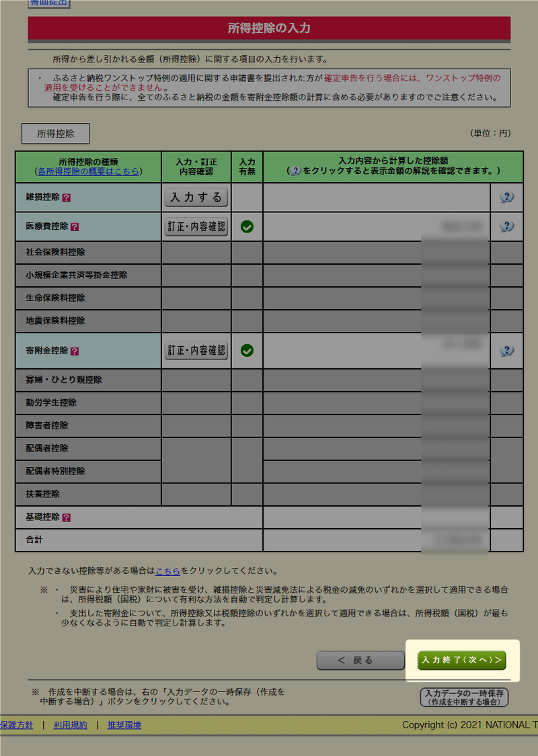Click 入力終了(次へ) green button
This screenshot has height=756, width=538.
[462, 660]
